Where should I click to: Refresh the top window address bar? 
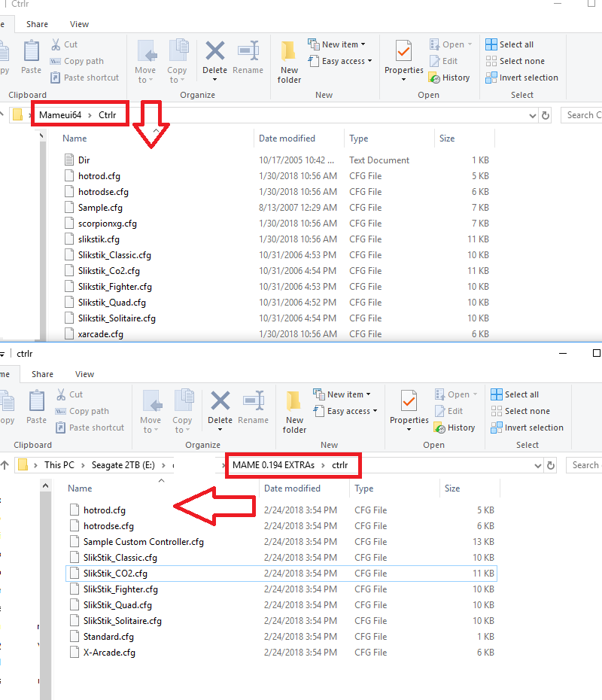(546, 116)
